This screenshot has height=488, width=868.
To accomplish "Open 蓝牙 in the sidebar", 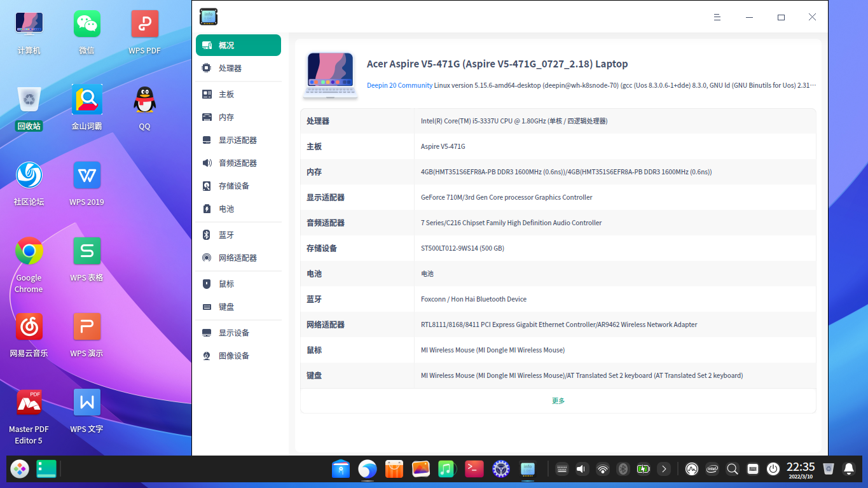I will [238, 235].
